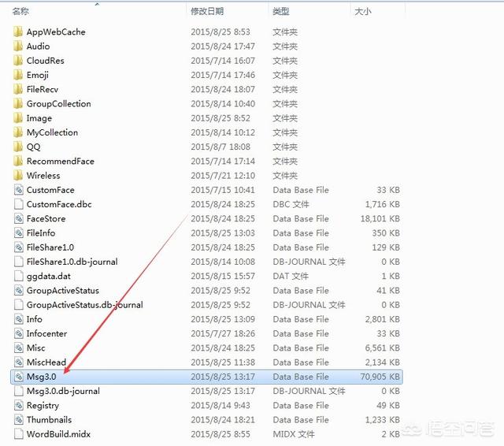Screen dimensions: 504x446
Task: Select the file name FileShare1.0.db-journal
Action: [72, 262]
